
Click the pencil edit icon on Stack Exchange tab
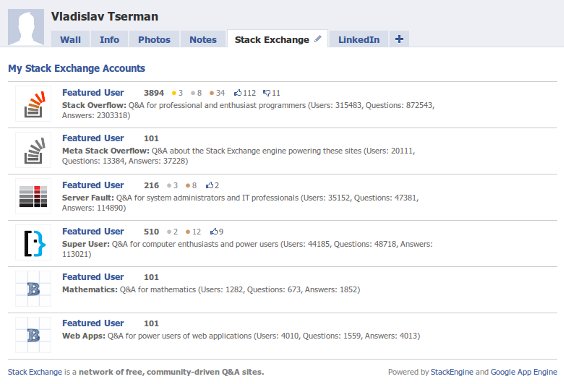tap(318, 39)
